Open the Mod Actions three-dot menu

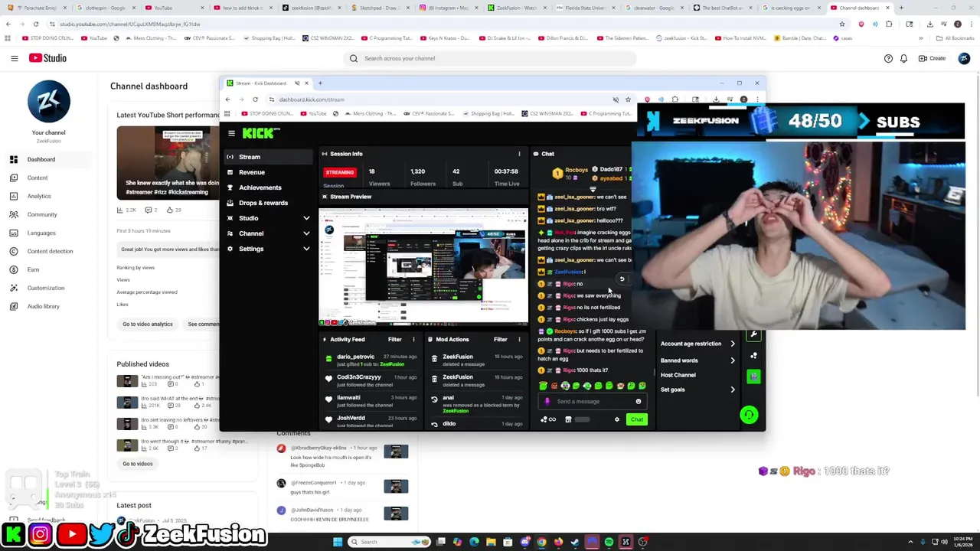(x=519, y=339)
